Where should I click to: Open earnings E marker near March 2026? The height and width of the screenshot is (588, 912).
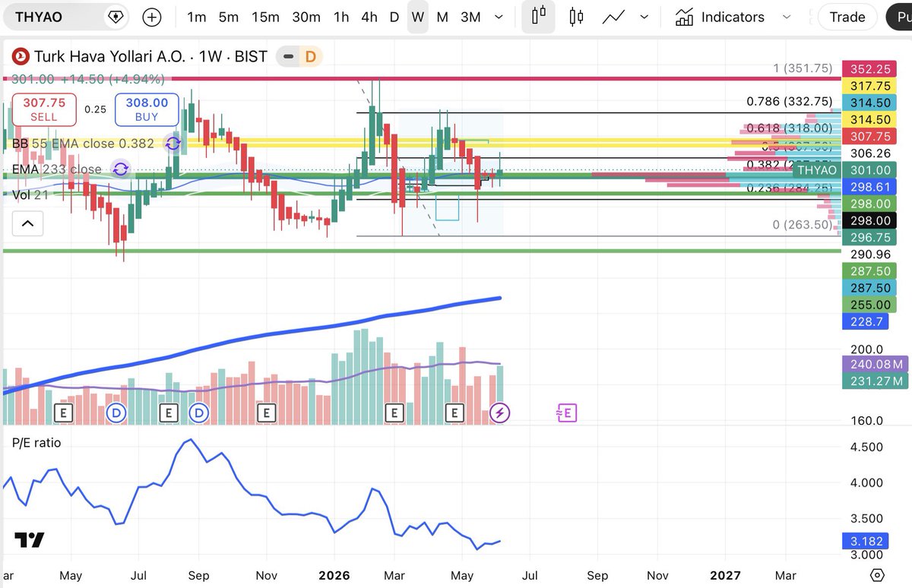point(394,413)
